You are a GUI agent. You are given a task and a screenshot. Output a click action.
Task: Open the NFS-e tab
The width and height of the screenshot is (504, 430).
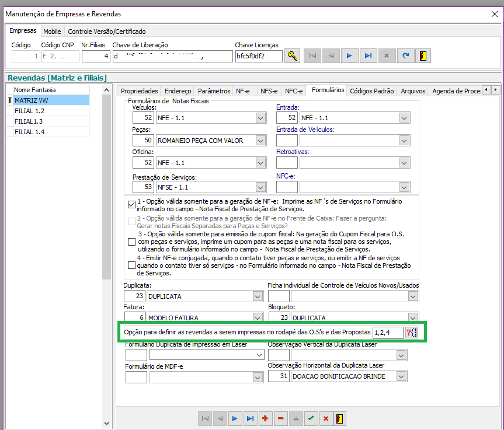(269, 91)
